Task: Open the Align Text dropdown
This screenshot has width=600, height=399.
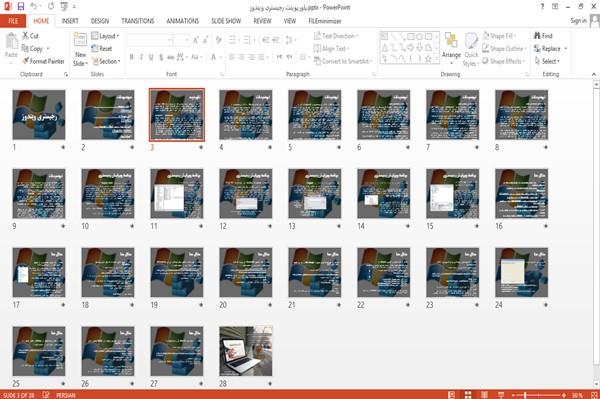Action: pyautogui.click(x=331, y=49)
